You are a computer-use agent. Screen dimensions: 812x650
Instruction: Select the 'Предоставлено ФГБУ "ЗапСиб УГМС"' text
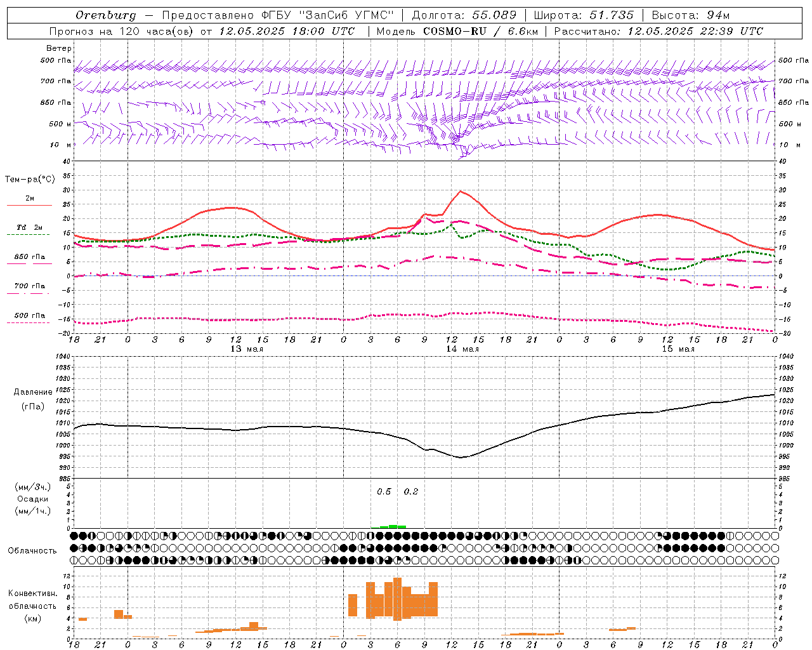click(x=278, y=15)
